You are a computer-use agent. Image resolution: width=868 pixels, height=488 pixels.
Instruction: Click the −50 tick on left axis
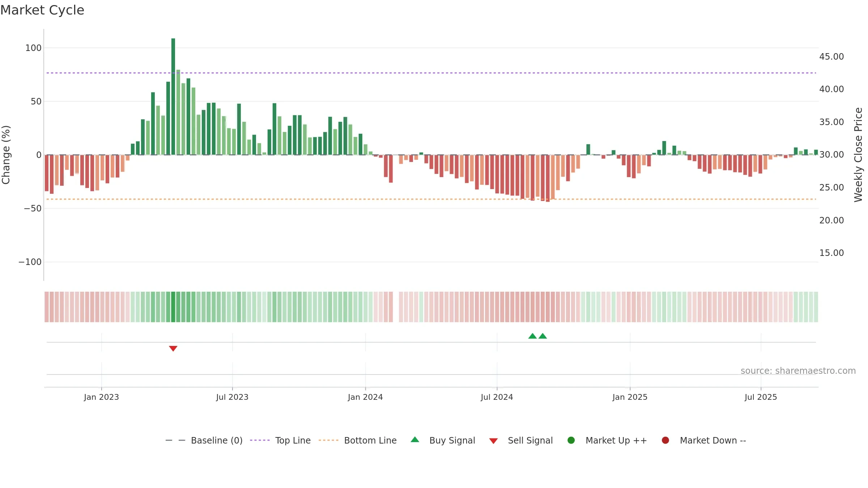(x=33, y=209)
